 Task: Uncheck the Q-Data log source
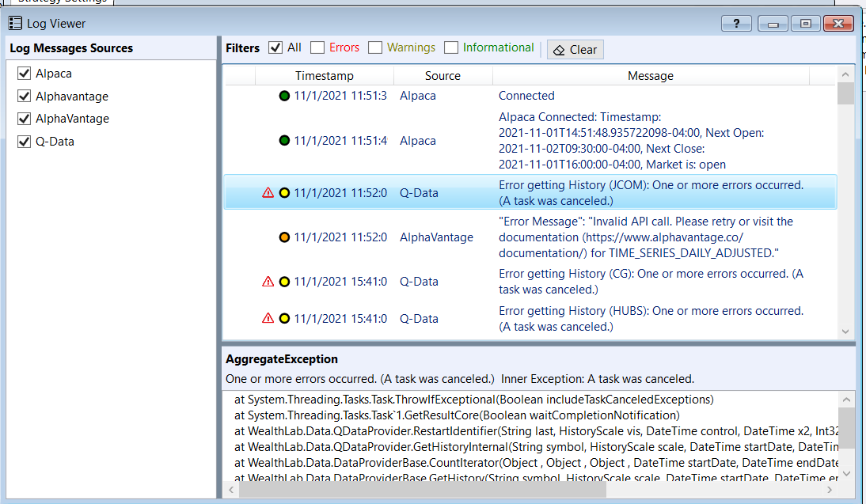coord(24,142)
